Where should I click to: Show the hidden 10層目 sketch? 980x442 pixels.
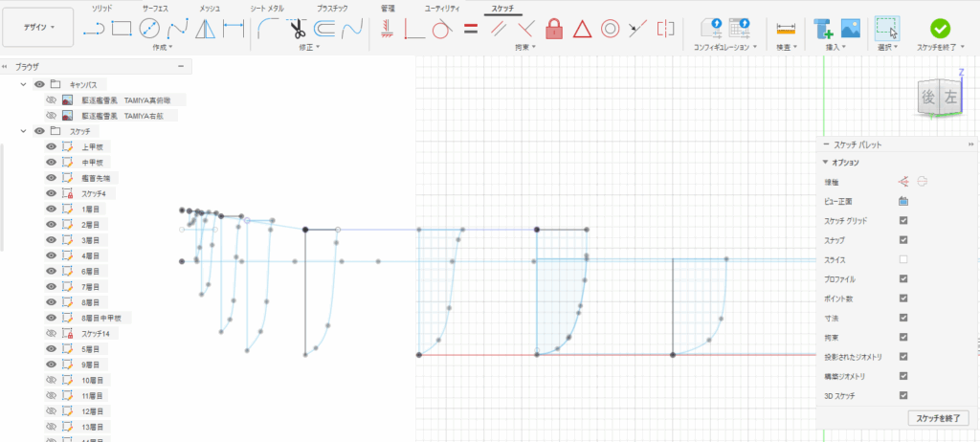[52, 380]
